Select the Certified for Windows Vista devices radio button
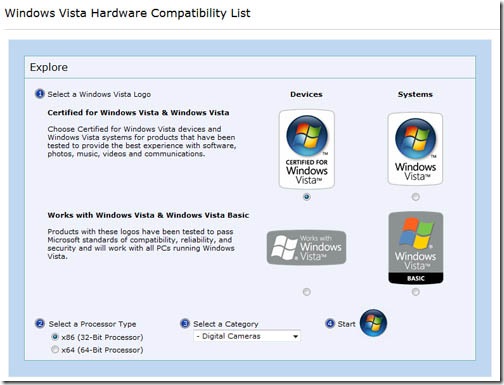The height and width of the screenshot is (385, 504). point(307,197)
